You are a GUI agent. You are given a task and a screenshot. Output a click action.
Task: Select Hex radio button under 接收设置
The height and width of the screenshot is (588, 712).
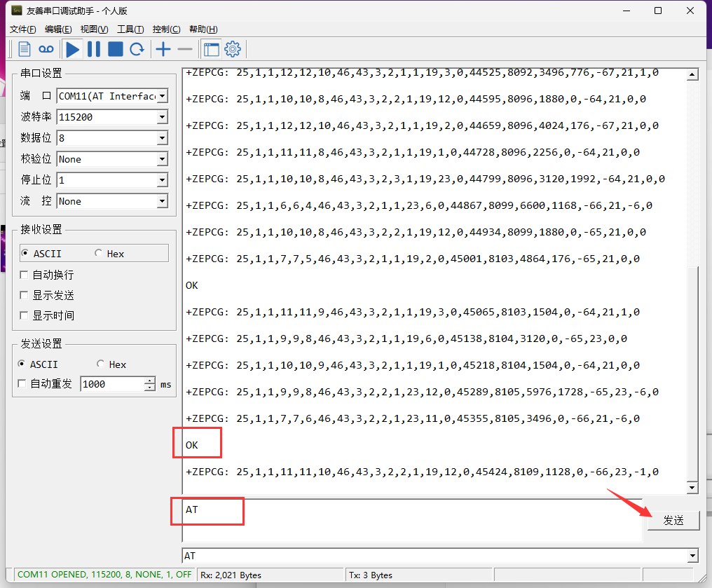[99, 254]
